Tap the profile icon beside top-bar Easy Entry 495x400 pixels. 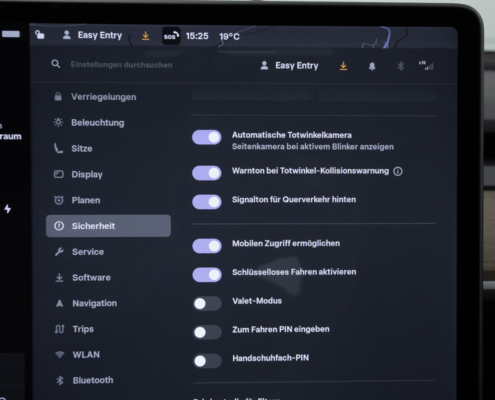[x=67, y=35]
